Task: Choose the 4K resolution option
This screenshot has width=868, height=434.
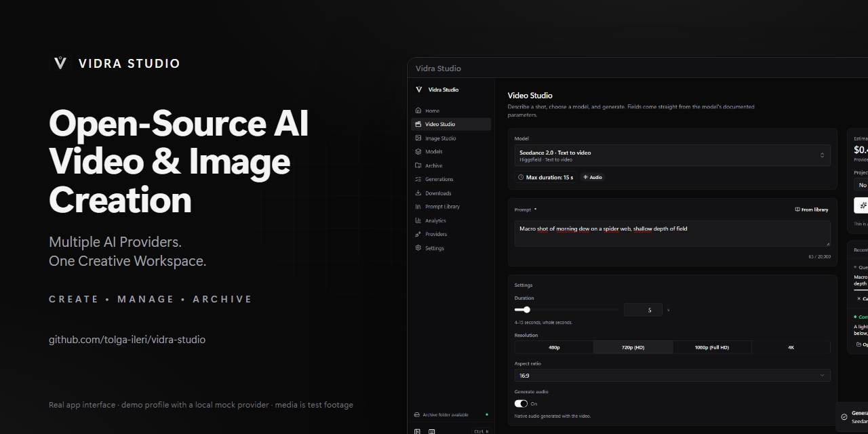Action: (x=791, y=347)
